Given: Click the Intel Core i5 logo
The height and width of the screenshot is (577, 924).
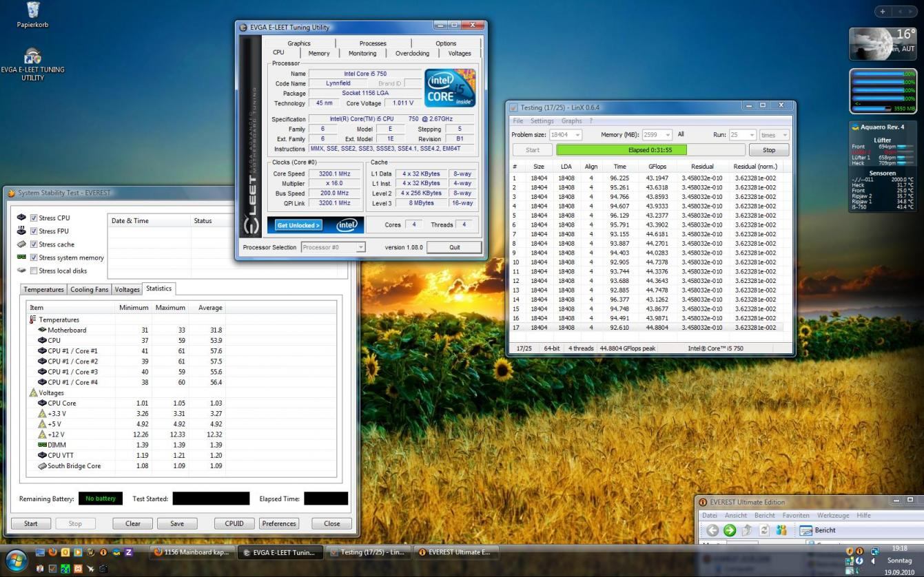Looking at the screenshot, I should click(449, 87).
